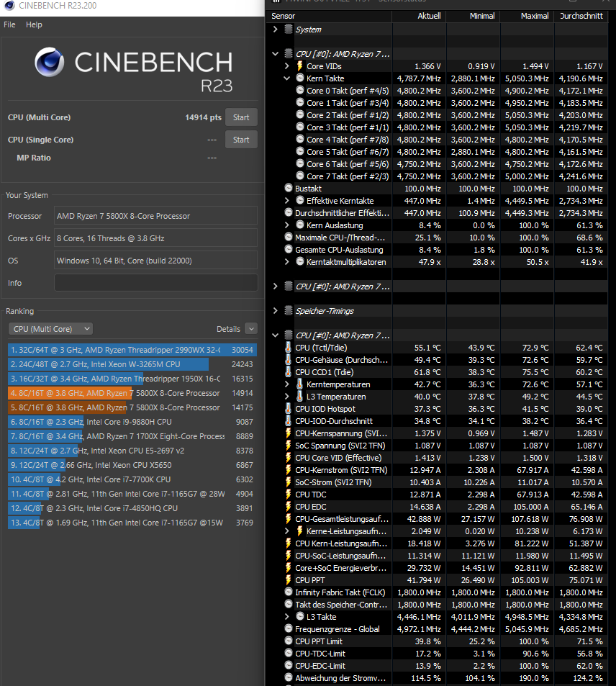The width and height of the screenshot is (616, 686).
Task: Click the clock icon of Core 3 Takt
Action: pyautogui.click(x=299, y=127)
